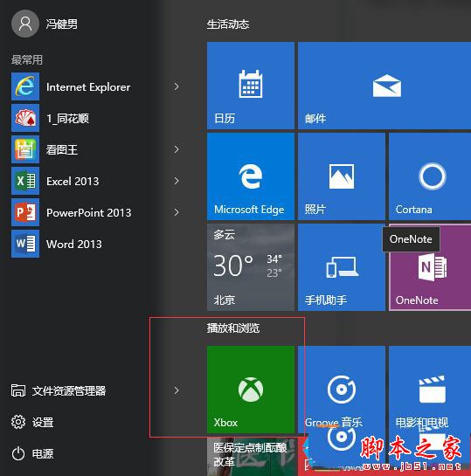
Task: Expand Excel 2013 jump list arrow
Action: pos(177,181)
